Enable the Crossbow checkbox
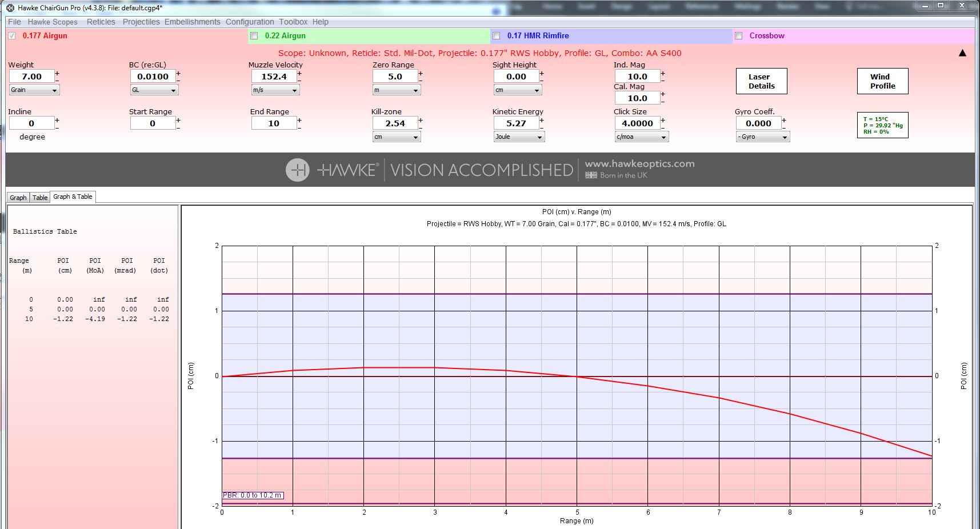The width and height of the screenshot is (980, 529). tap(739, 35)
